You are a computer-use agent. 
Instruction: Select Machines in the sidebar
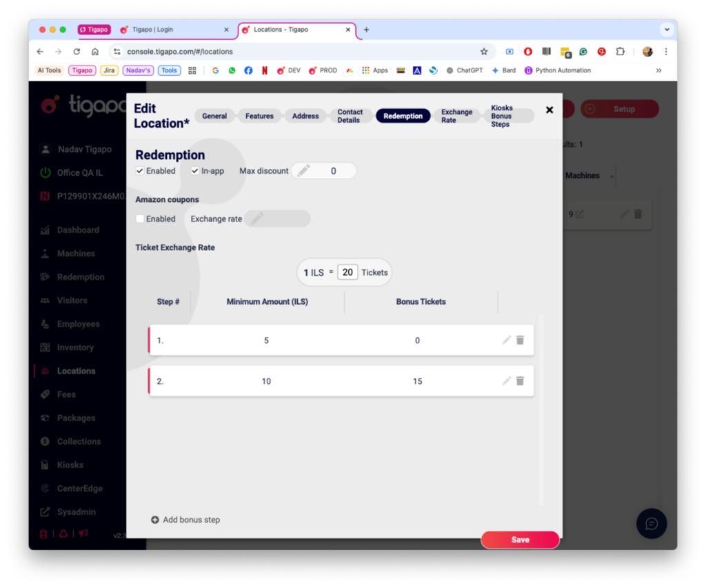[x=76, y=253]
